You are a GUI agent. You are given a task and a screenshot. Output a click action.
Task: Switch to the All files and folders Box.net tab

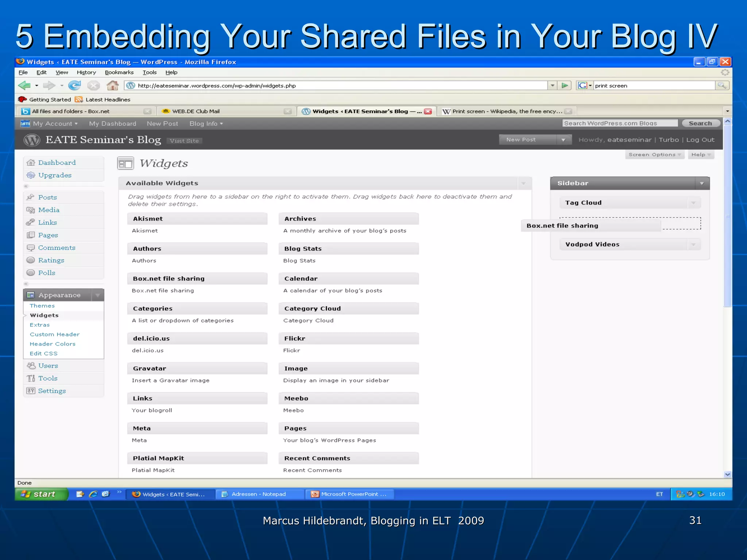point(86,112)
